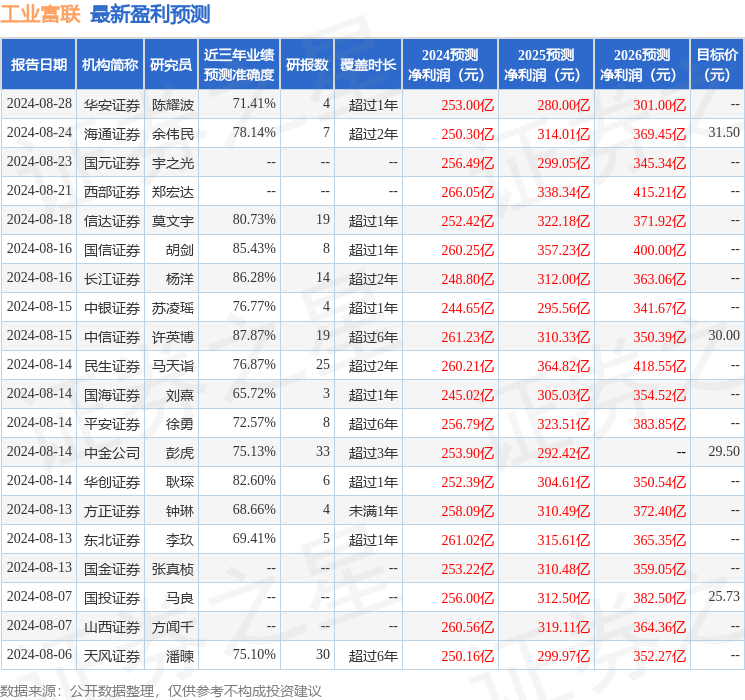The height and width of the screenshot is (700, 745).
Task: Select the 平安证券 institution cell
Action: tap(112, 424)
